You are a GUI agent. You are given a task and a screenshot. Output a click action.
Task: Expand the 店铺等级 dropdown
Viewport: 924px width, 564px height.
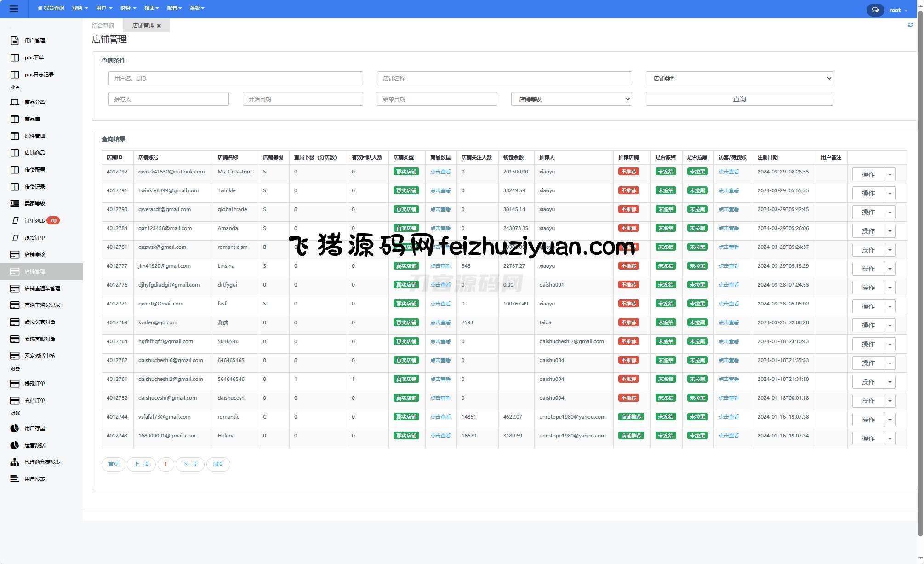pyautogui.click(x=571, y=99)
